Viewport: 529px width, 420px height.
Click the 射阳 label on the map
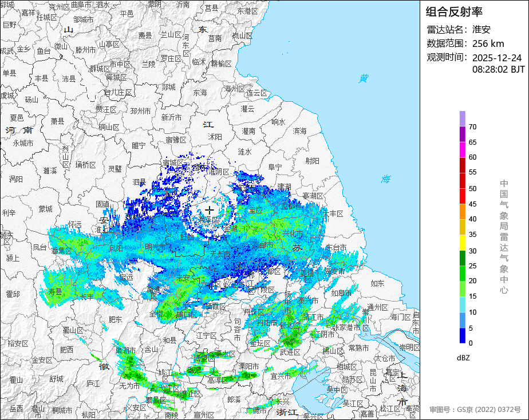[x=313, y=161]
